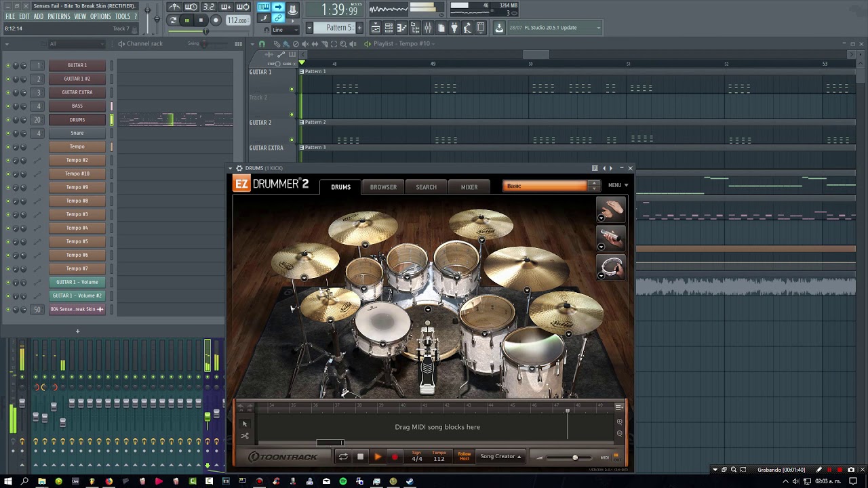
Task: Click the tempo field showing 112.000
Action: (237, 20)
